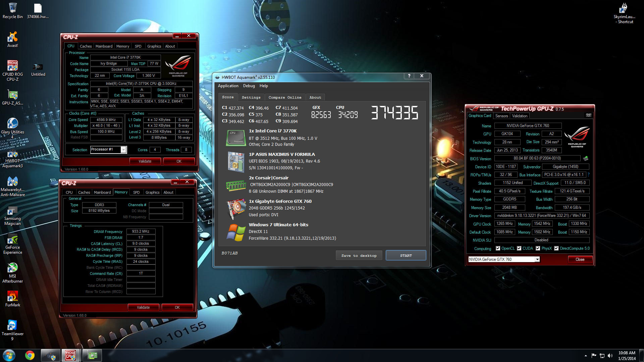The width and height of the screenshot is (644, 362).
Task: Click OK in top CPU-Z window
Action: click(x=179, y=161)
